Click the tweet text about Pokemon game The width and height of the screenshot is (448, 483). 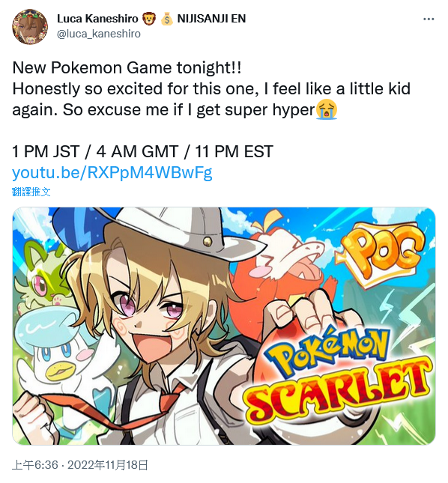click(211, 88)
